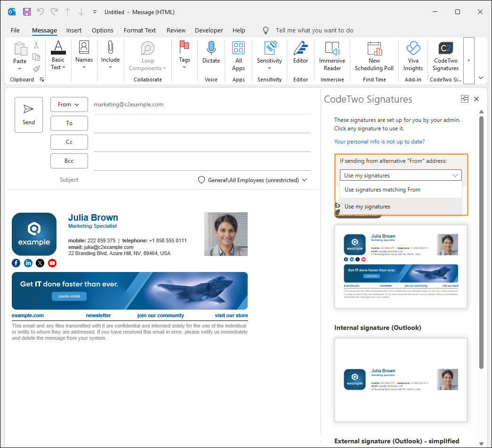Choose Use signatures matching From option
Screen dimensions: 492x448
click(x=401, y=190)
